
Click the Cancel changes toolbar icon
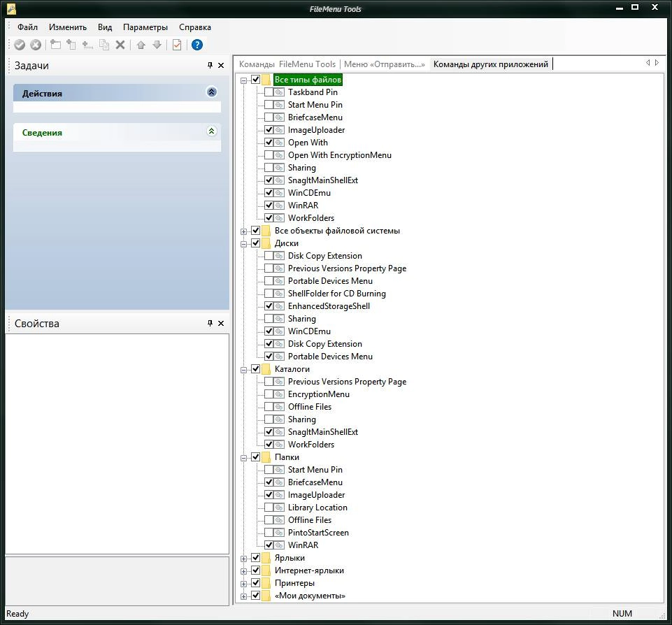click(x=36, y=45)
